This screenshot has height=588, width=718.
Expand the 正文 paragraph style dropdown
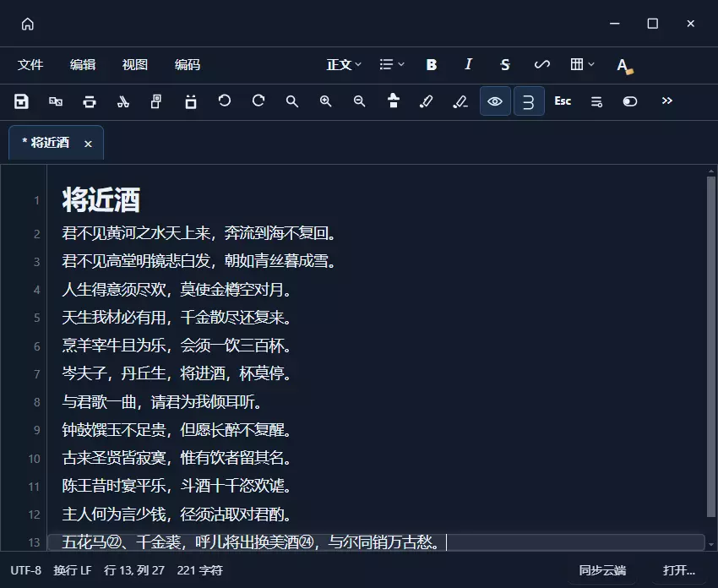click(344, 64)
